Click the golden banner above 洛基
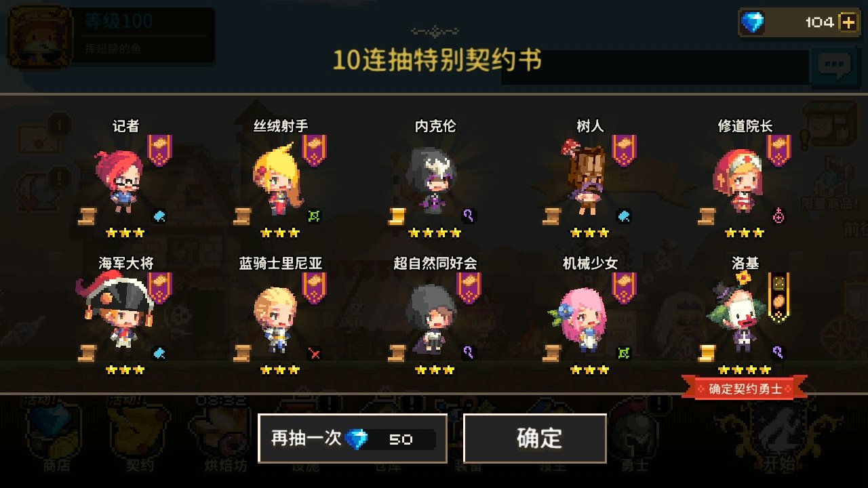868x488 pixels. coord(779,298)
